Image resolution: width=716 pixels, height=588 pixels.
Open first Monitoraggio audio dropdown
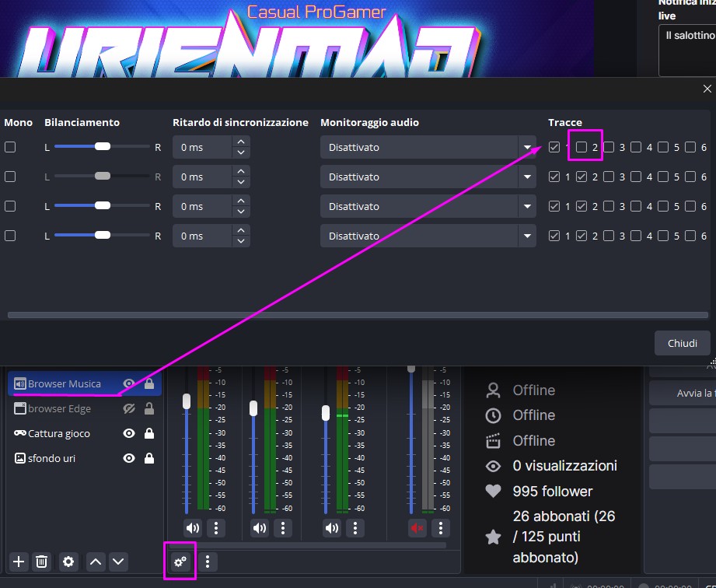coord(428,147)
